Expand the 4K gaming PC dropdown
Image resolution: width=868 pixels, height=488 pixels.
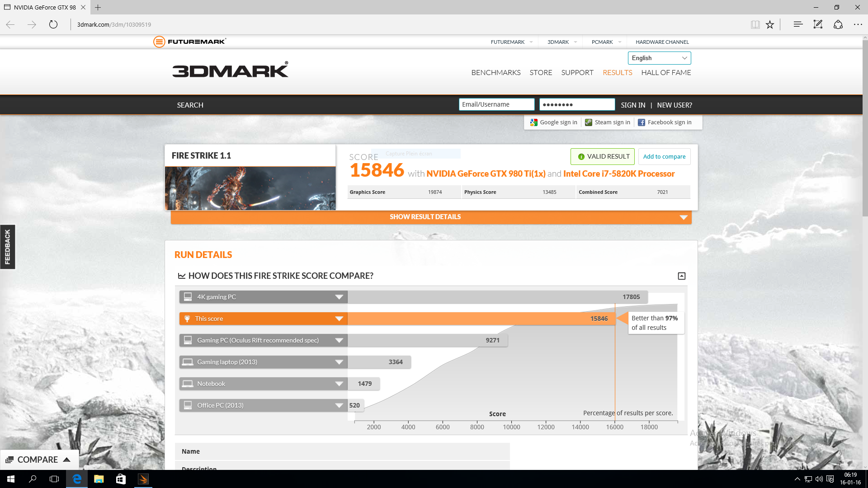pyautogui.click(x=339, y=297)
